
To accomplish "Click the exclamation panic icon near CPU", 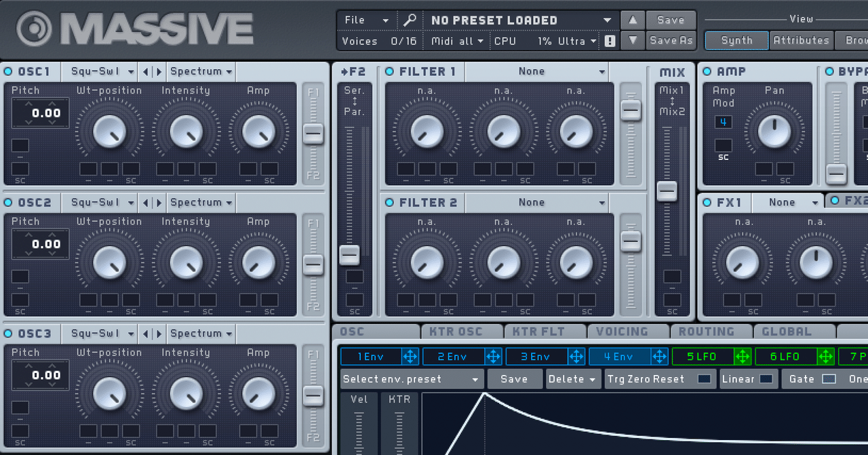I will click(610, 41).
